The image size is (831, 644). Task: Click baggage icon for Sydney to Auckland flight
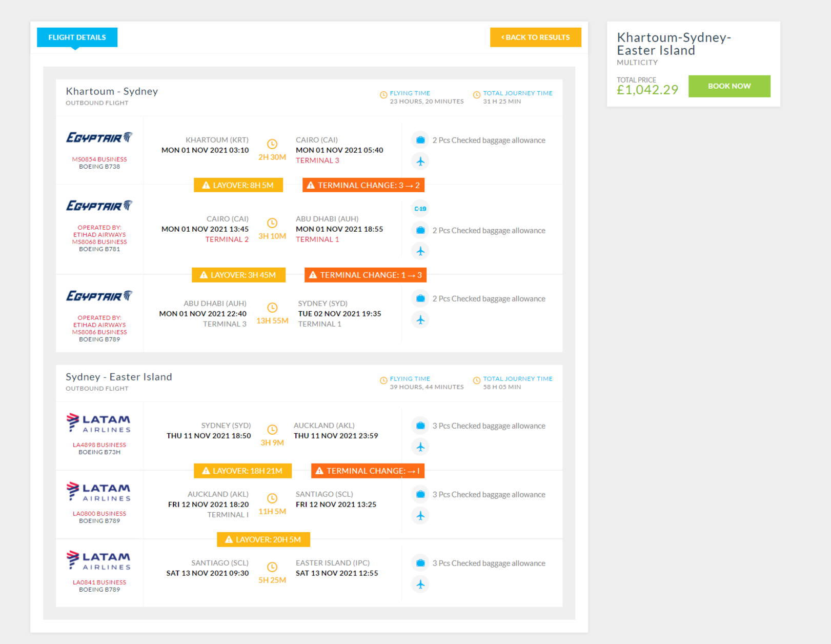point(420,426)
